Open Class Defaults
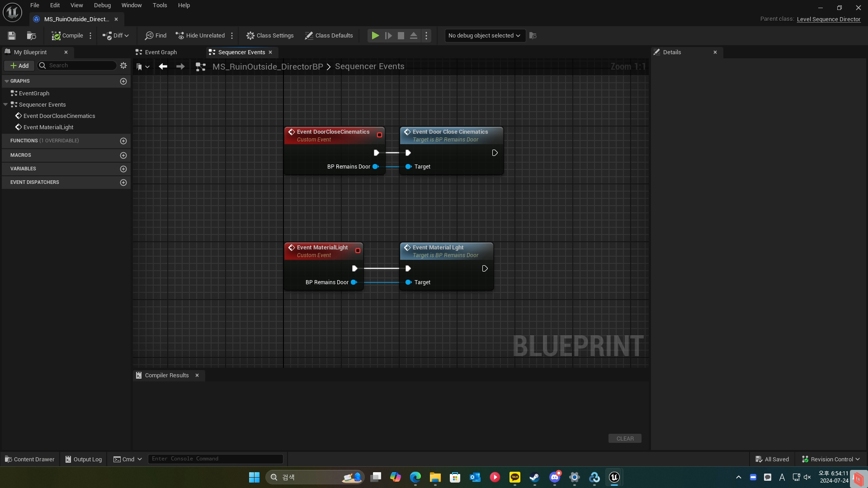The image size is (868, 488). [329, 36]
